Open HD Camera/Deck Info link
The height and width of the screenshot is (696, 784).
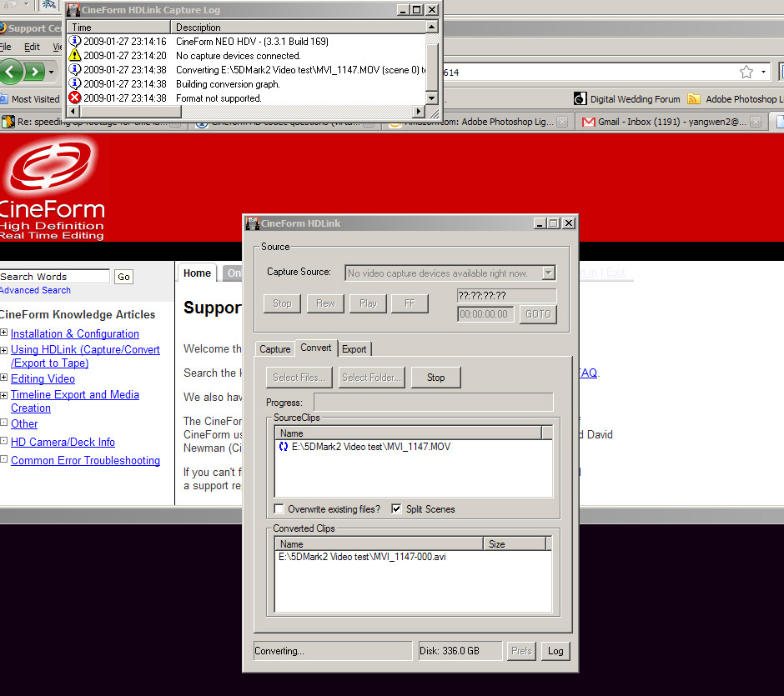pyautogui.click(x=63, y=442)
